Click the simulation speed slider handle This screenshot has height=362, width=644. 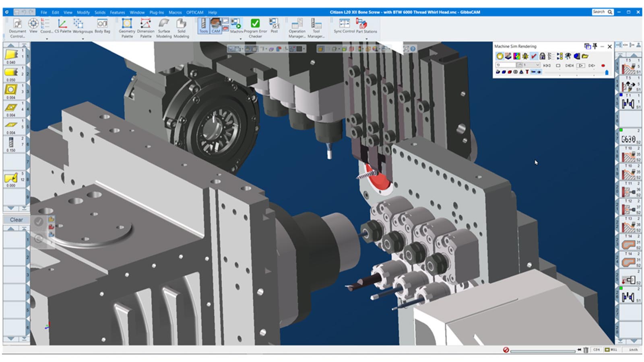click(607, 72)
